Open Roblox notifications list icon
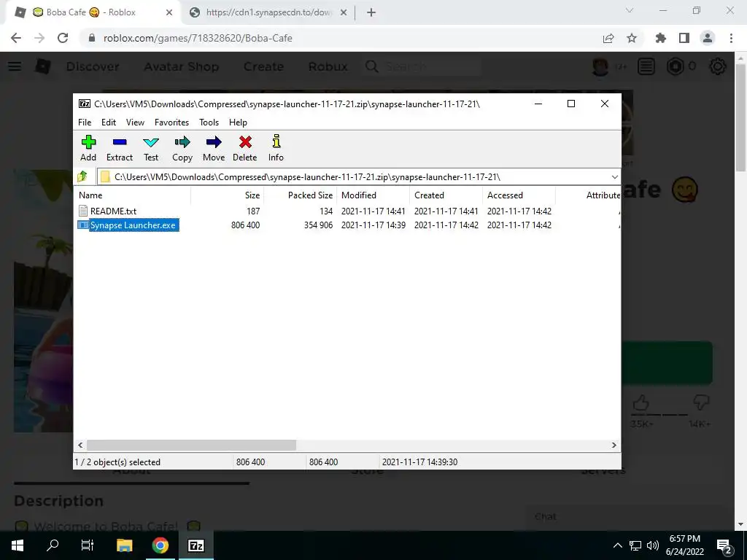Screen dimensions: 747x560 (646, 66)
